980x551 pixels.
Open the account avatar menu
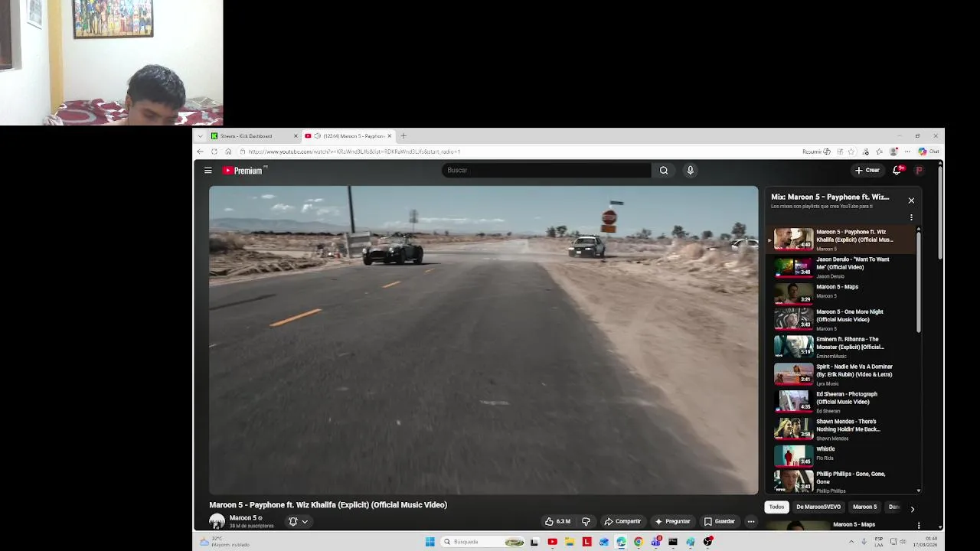(x=919, y=170)
